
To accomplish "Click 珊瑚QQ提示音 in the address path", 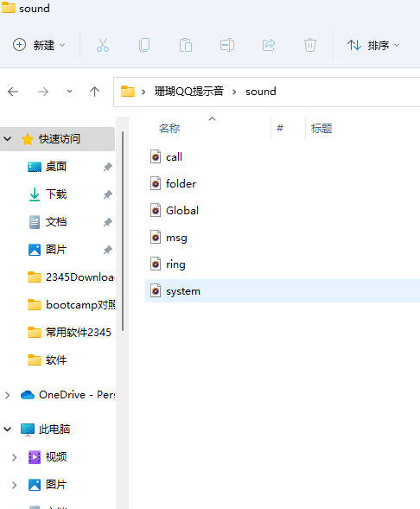I will (x=189, y=92).
